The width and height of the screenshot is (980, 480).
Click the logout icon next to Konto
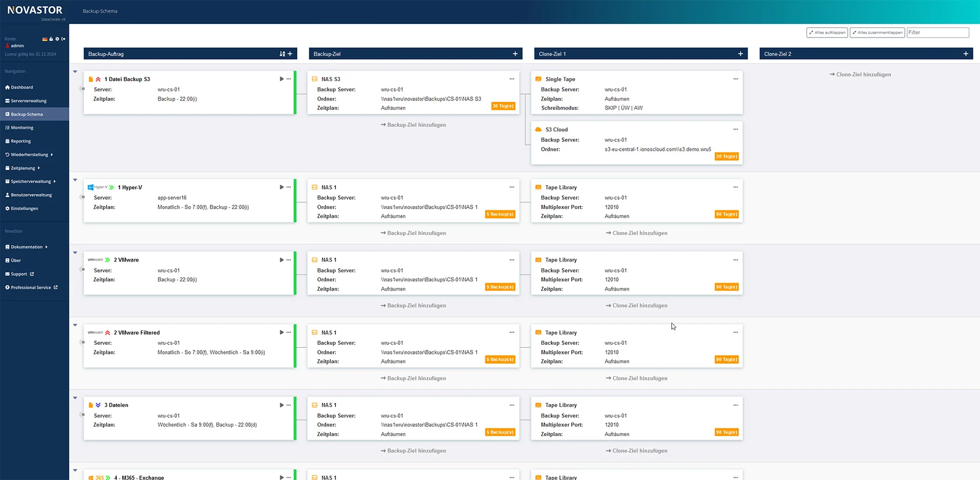64,39
